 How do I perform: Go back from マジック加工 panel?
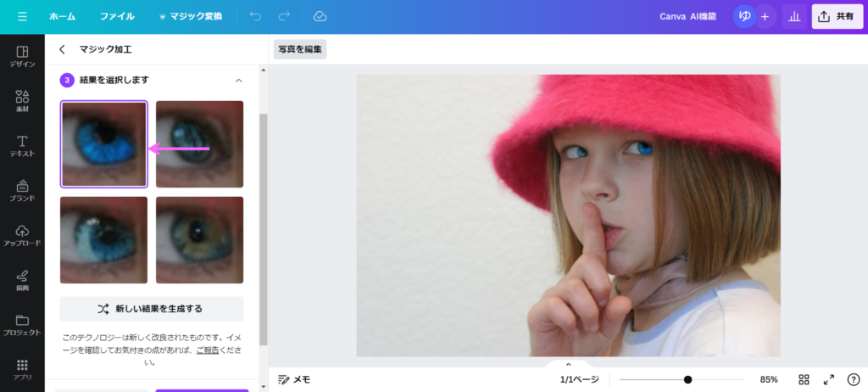point(62,49)
